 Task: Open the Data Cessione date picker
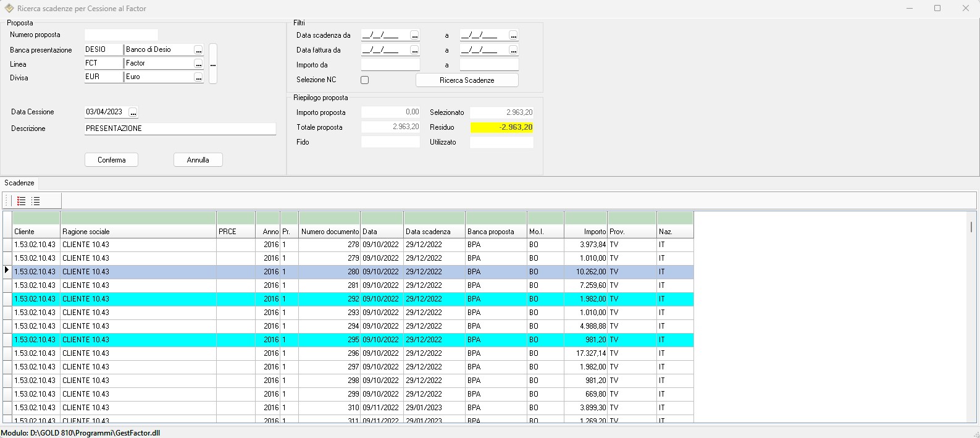tap(133, 112)
